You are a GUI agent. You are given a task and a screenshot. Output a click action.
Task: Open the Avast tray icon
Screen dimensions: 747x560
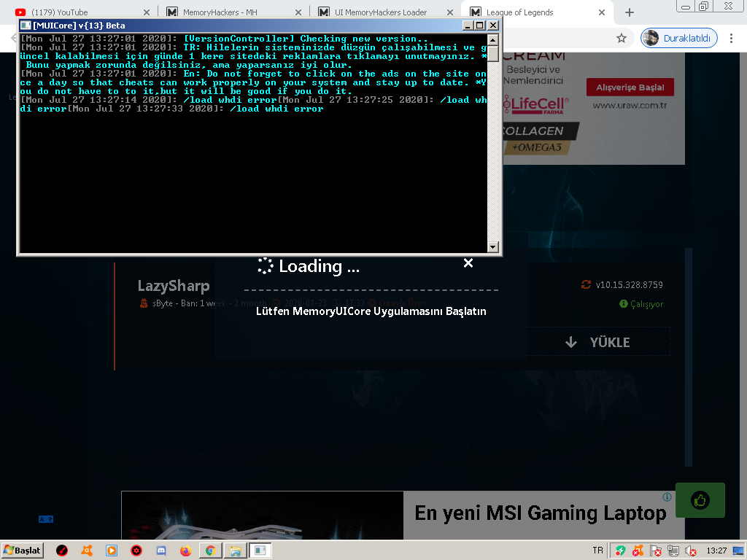[x=638, y=551]
